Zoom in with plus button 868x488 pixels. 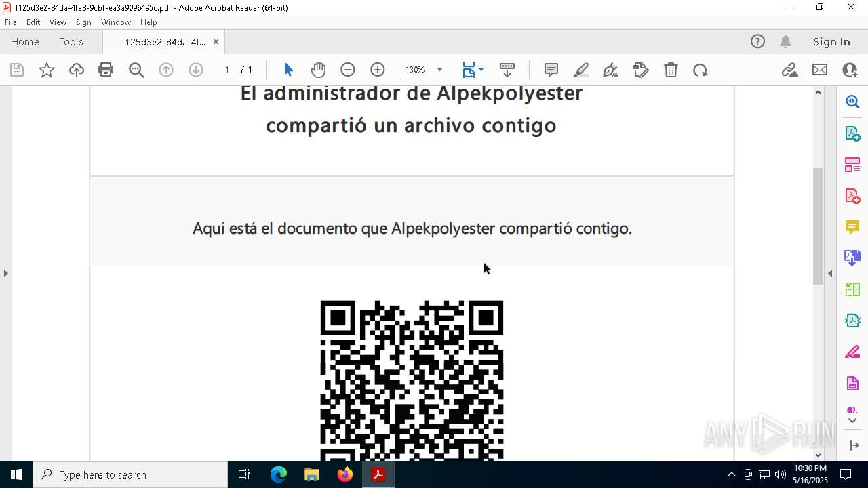point(378,70)
